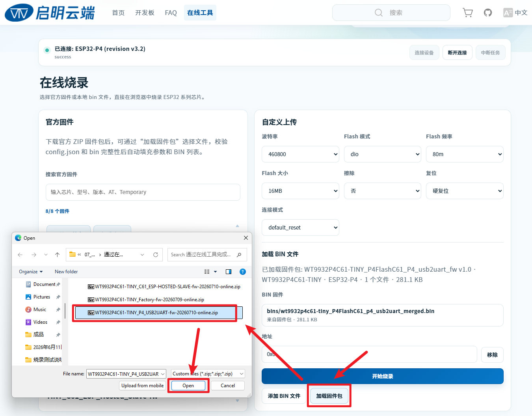
Task: Click the 连接设备 button
Action: coord(424,52)
